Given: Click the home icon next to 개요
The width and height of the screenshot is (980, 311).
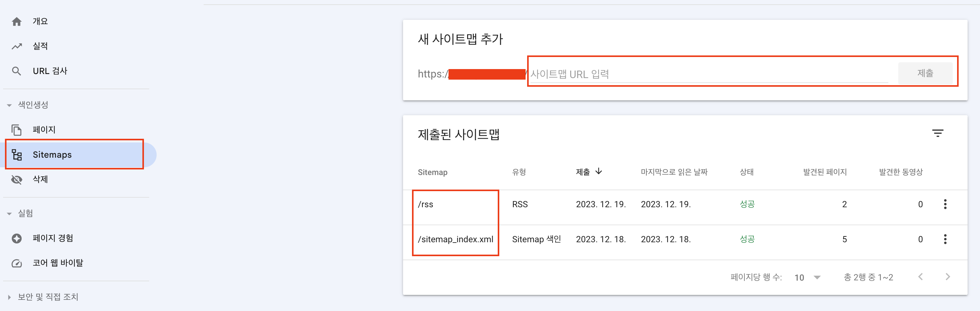Looking at the screenshot, I should click(x=16, y=22).
